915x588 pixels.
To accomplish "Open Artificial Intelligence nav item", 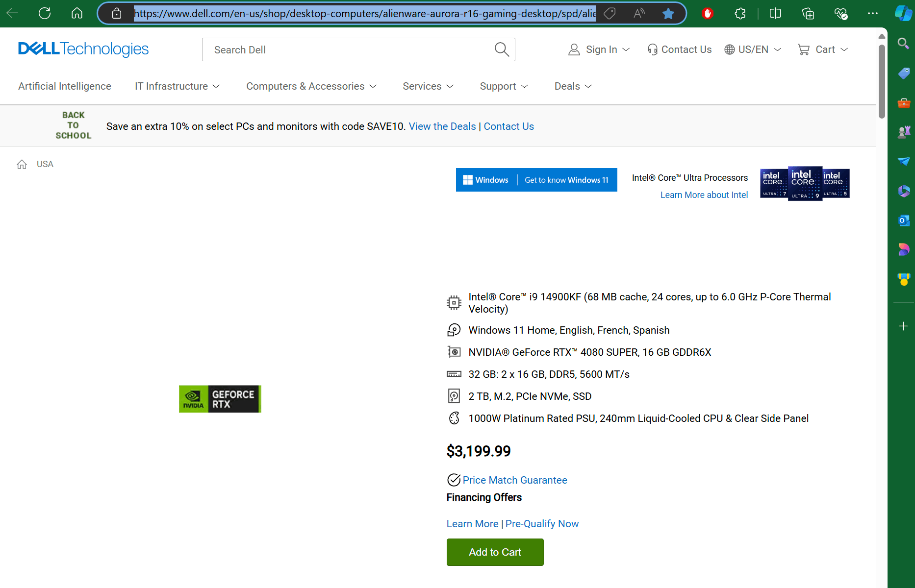I will coord(65,86).
